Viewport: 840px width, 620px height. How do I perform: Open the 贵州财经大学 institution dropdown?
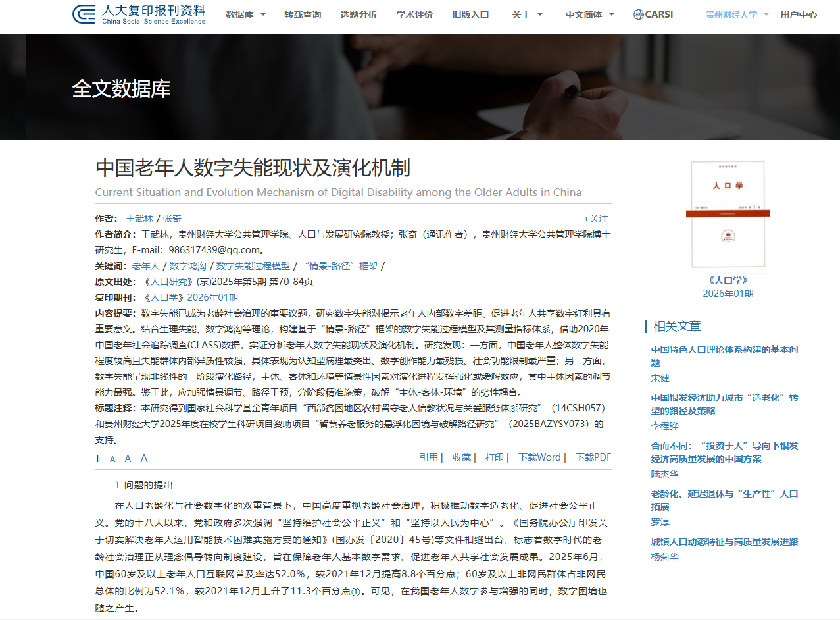point(737,14)
